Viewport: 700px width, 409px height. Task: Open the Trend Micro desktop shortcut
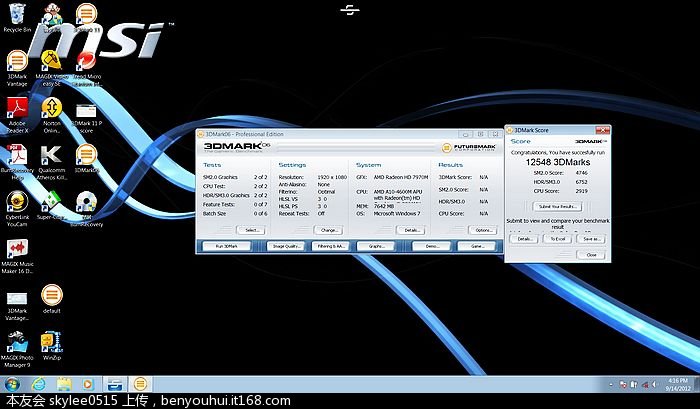click(x=87, y=68)
